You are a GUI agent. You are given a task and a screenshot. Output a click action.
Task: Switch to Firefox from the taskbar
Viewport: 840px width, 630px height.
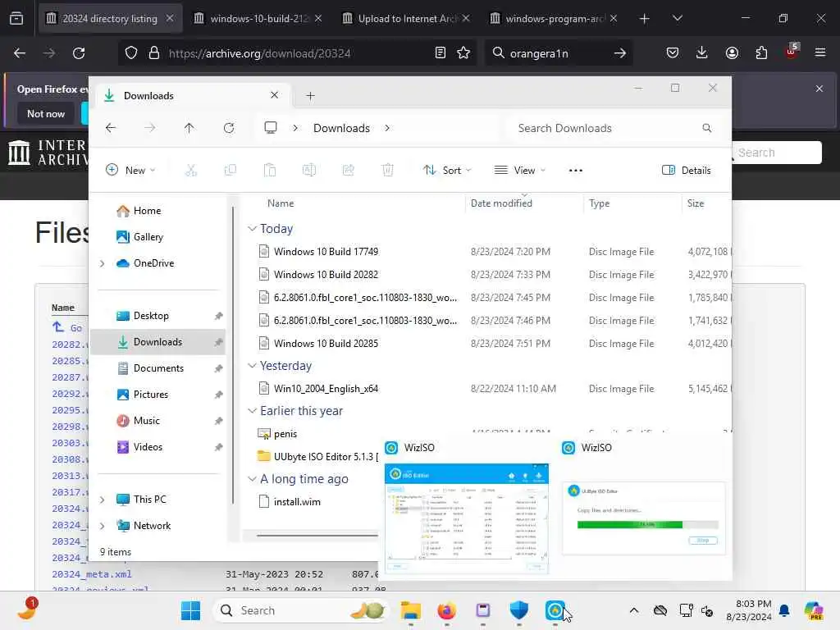447,610
